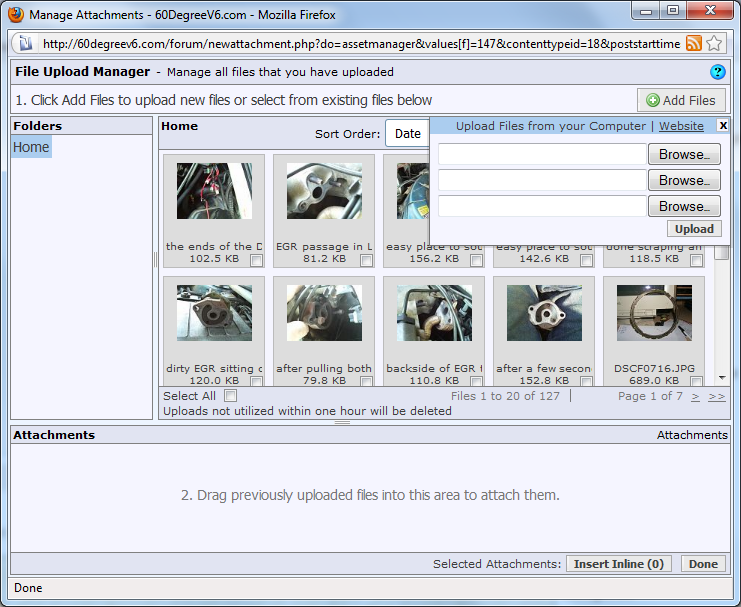Click Insert Inline (0) button

[x=618, y=564]
